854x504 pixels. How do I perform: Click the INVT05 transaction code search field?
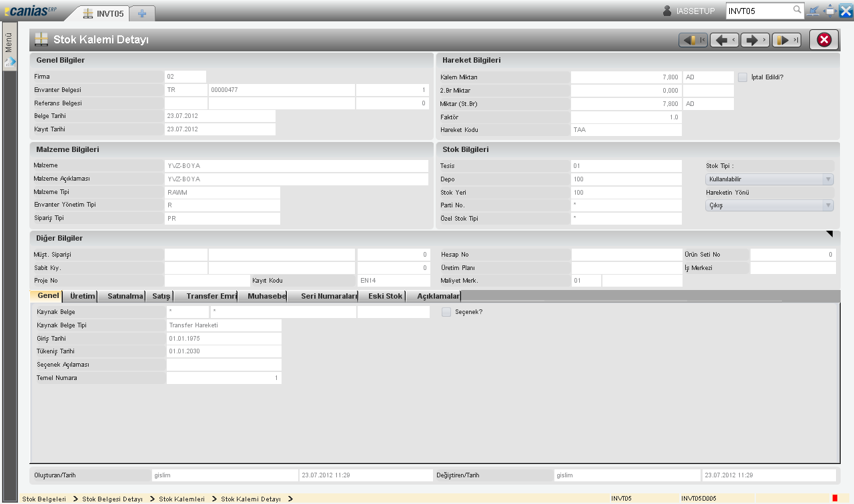(x=759, y=11)
